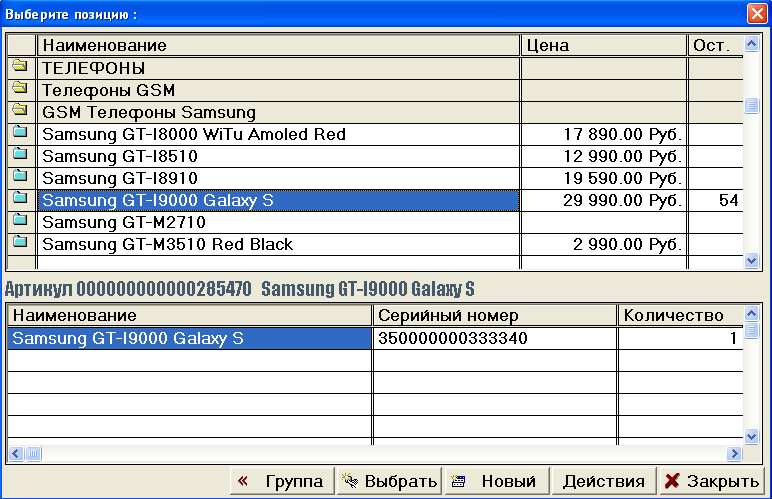
Task: Go back with the Группа button
Action: 282,481
